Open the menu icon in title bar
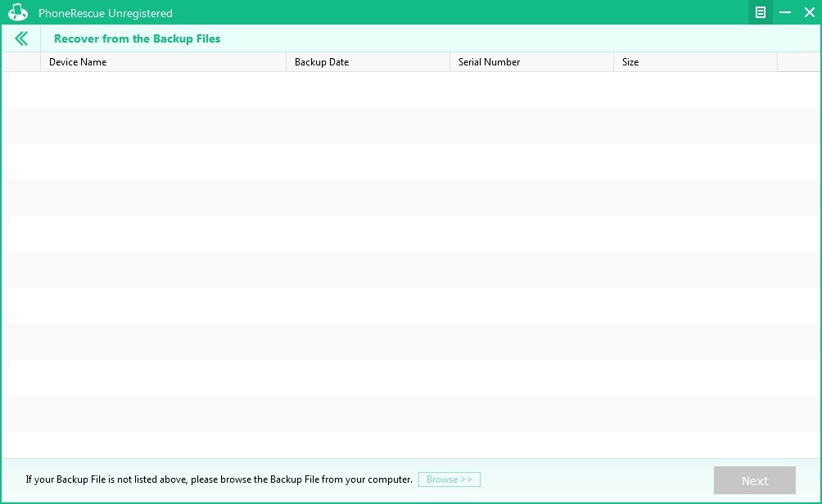This screenshot has width=822, height=504. [761, 12]
